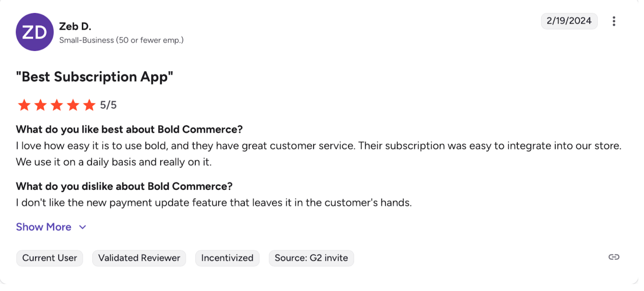Click the first rating star
The width and height of the screenshot is (644, 291).
[x=24, y=105]
